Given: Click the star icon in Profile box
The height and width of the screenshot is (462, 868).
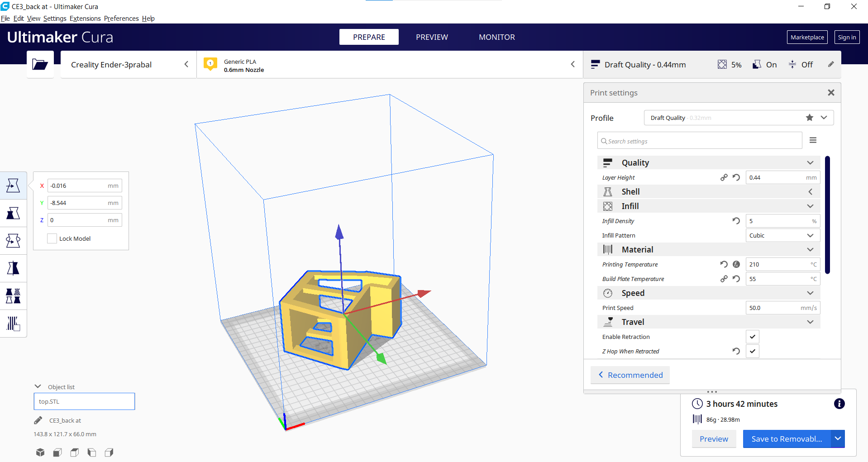Looking at the screenshot, I should [810, 118].
